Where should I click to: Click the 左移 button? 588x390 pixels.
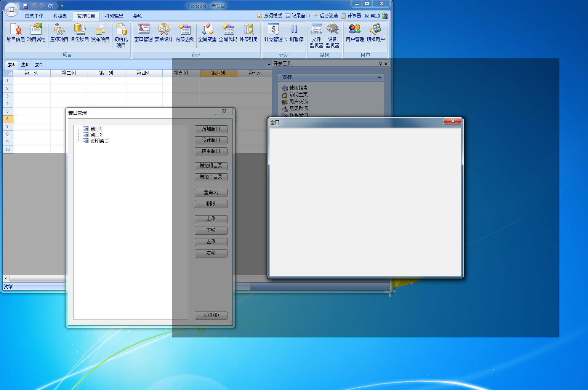tap(211, 242)
